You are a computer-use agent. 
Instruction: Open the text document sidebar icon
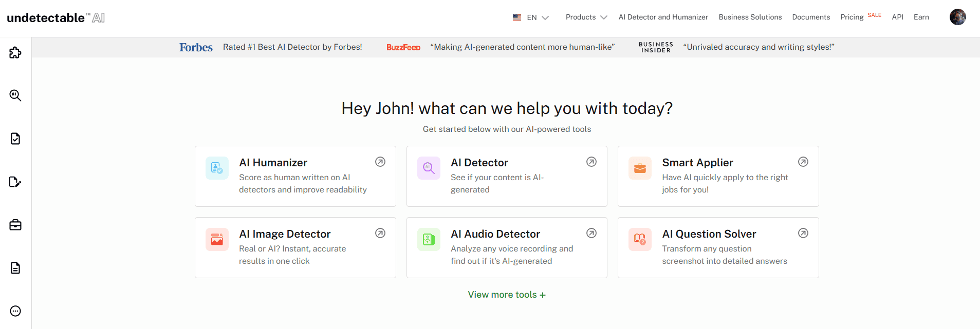tap(15, 268)
